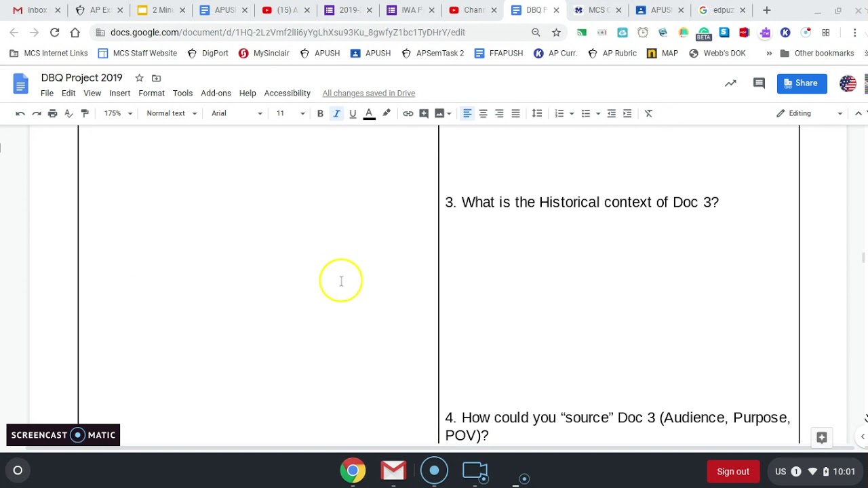This screenshot has width=868, height=488.
Task: Open the launcher circle on shelf
Action: (x=18, y=470)
